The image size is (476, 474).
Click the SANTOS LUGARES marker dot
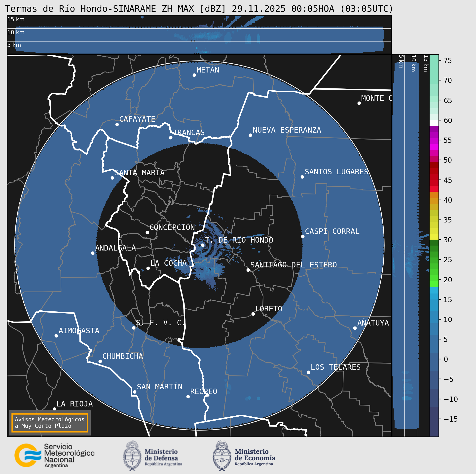coord(302,177)
